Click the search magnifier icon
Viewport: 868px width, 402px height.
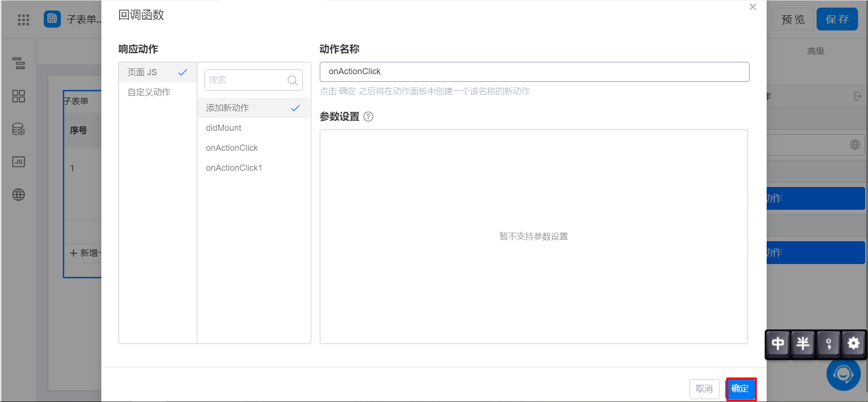[293, 80]
